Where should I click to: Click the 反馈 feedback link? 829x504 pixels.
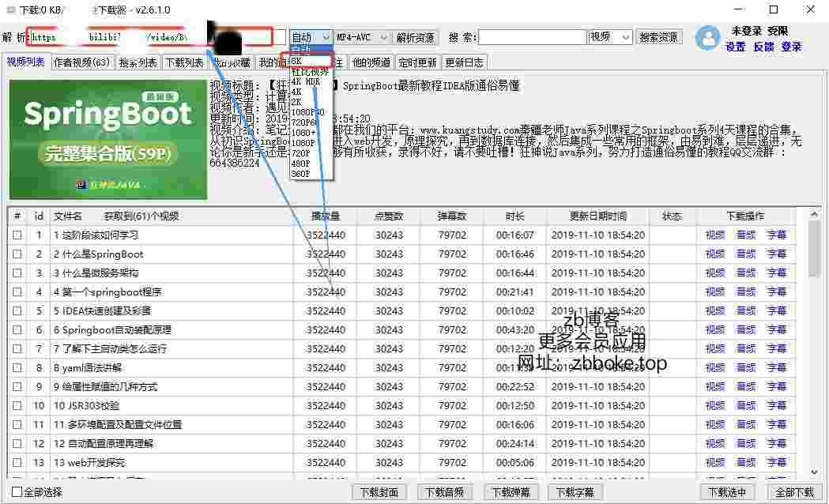click(763, 47)
